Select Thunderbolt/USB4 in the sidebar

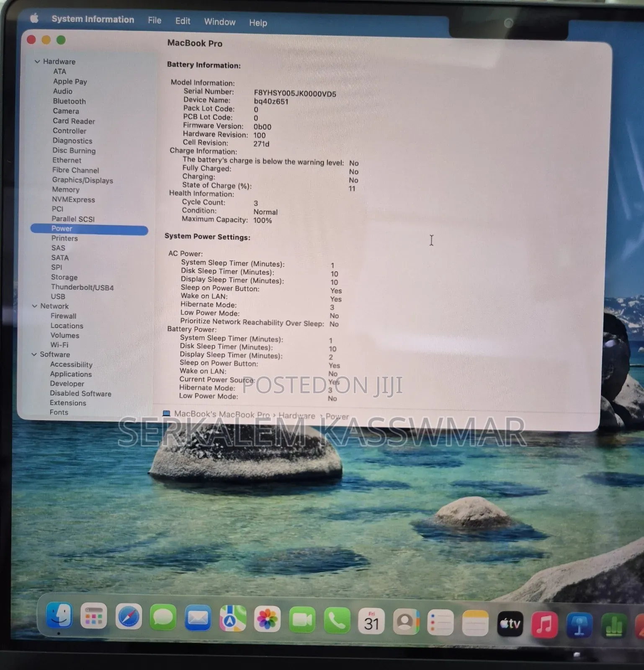click(x=82, y=287)
